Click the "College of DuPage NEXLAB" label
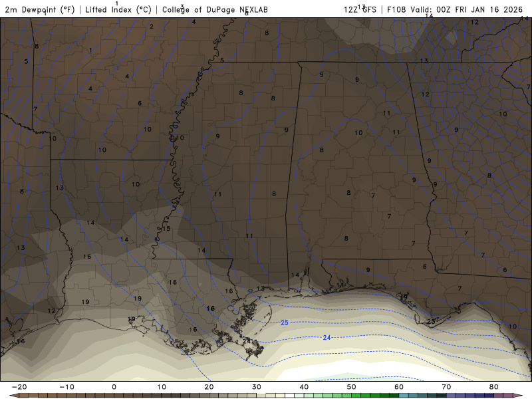This screenshot has width=532, height=399. [215, 9]
